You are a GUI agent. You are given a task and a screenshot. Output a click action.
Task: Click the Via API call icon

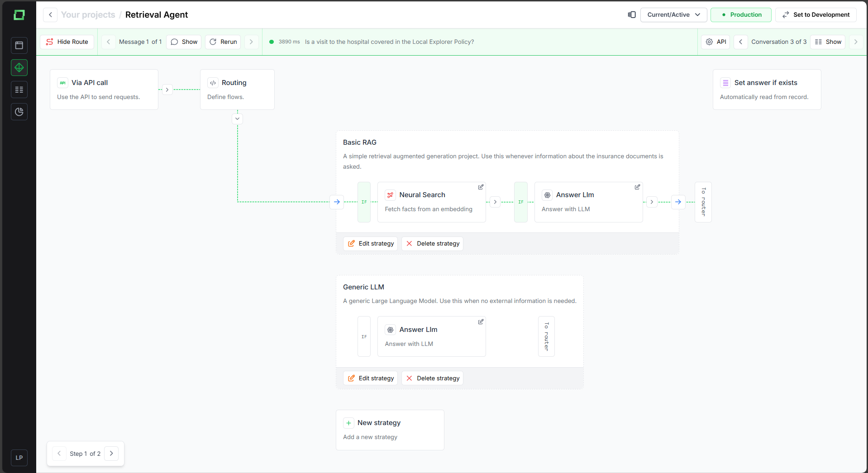click(x=62, y=83)
